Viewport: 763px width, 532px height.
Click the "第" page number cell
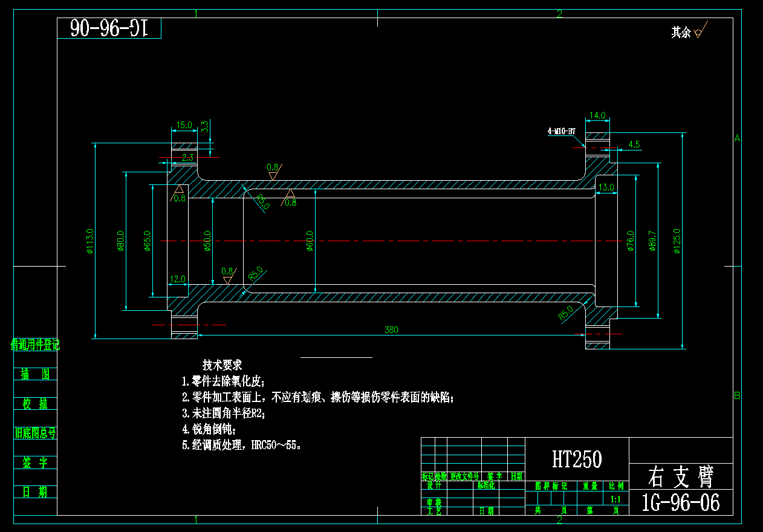coord(589,511)
